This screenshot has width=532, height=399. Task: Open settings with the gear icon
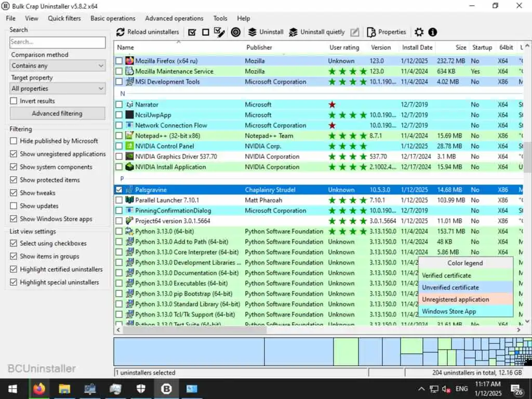419,32
